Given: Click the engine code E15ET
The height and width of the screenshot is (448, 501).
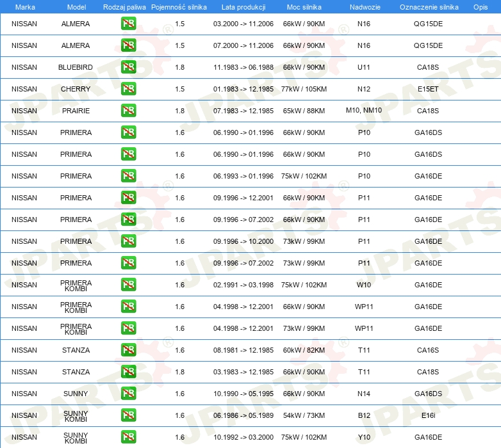Looking at the screenshot, I should click(428, 89).
